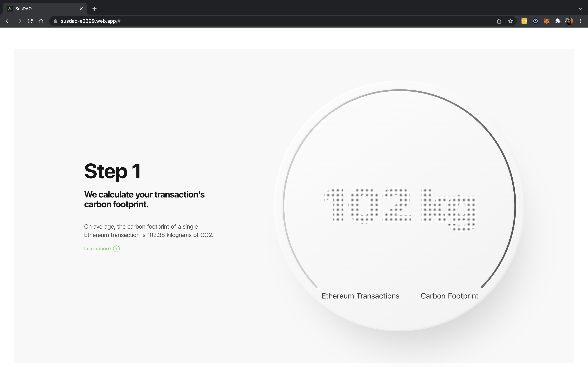Open the Chrome three-dot menu
This screenshot has width=588, height=367.
(580, 21)
